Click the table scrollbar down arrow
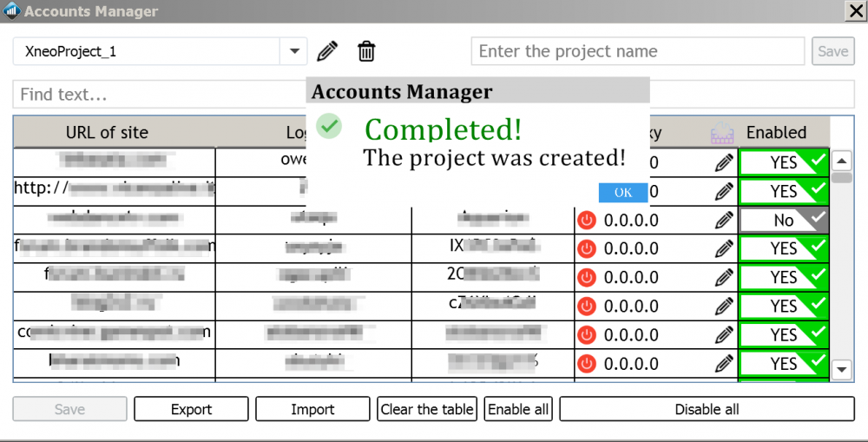The image size is (868, 442). [841, 369]
